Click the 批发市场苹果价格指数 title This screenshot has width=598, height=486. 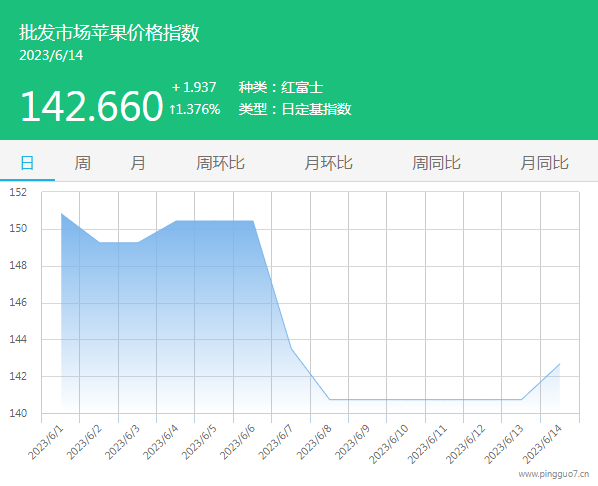pos(109,33)
